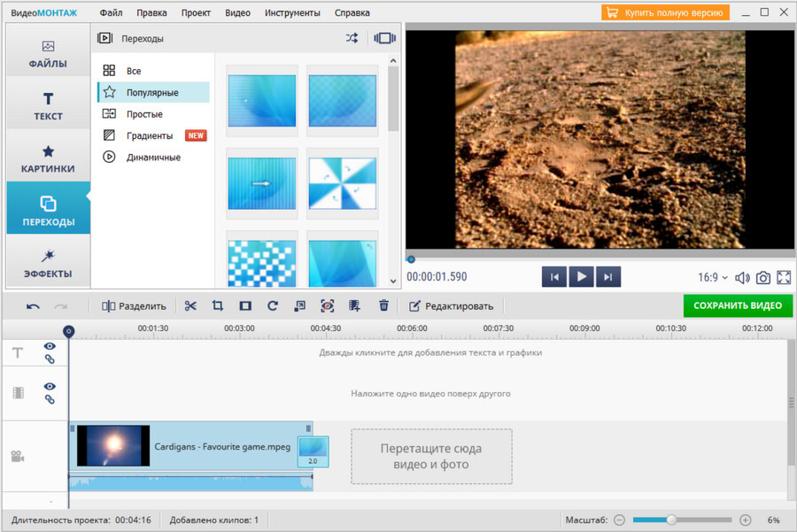Click the Редактировать button

pos(451,306)
